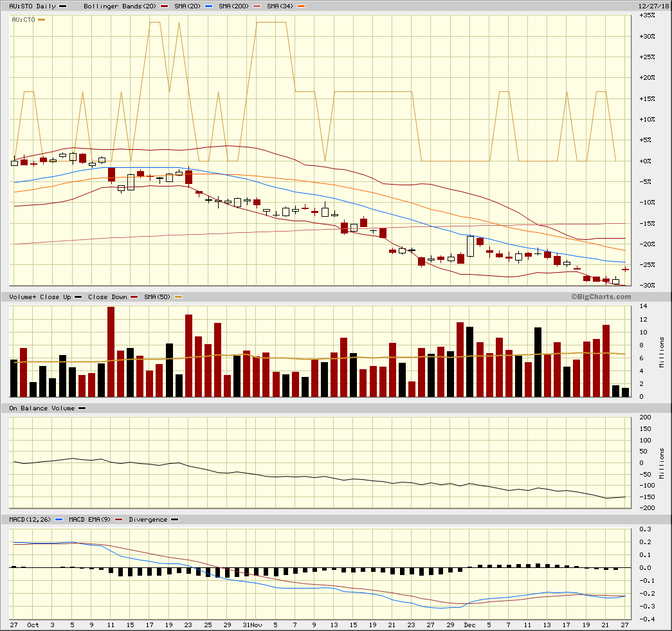Click the black On Balance Volume swatch

tap(82, 408)
